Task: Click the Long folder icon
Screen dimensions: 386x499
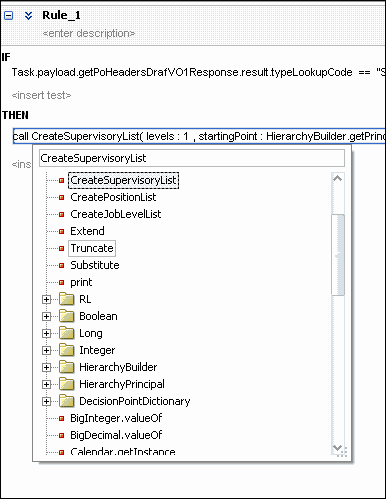Action: [x=67, y=333]
